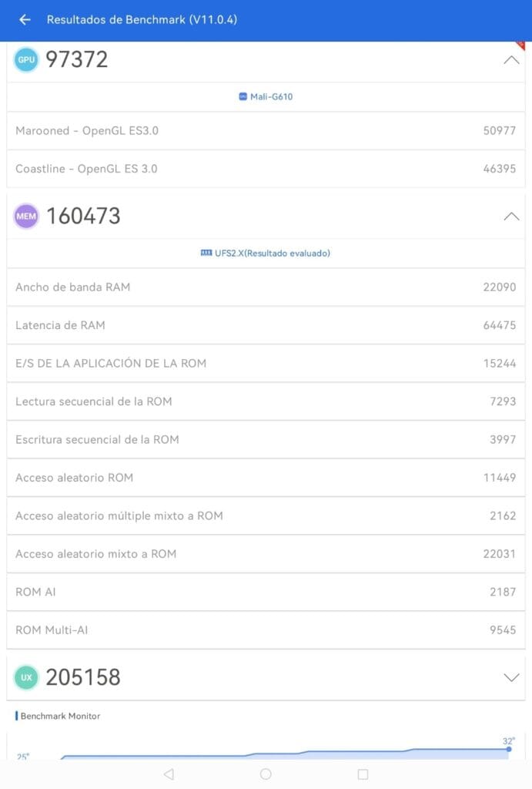Tap the Mali-G610 chip icon
This screenshot has height=789, width=532.
tap(243, 97)
